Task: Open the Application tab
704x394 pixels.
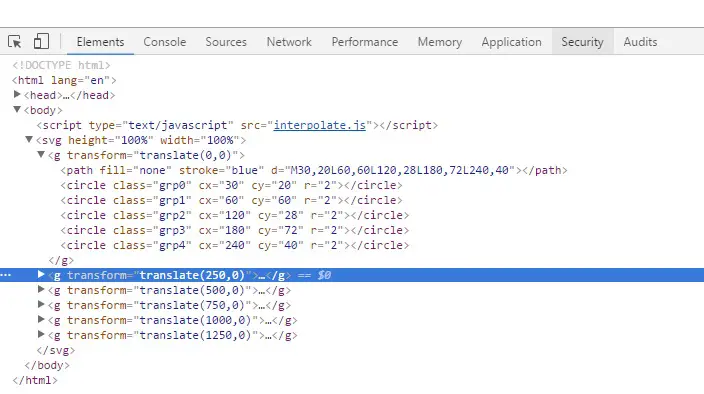Action: click(511, 42)
